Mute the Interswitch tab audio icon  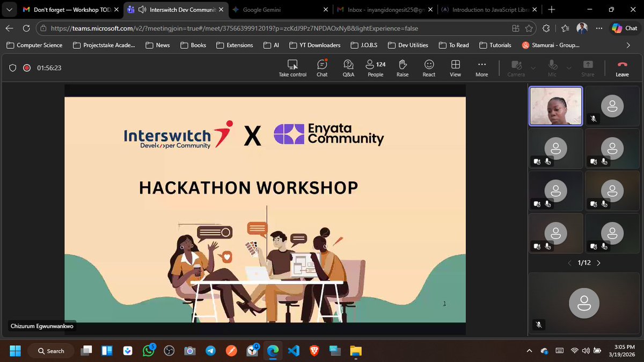pos(142,10)
